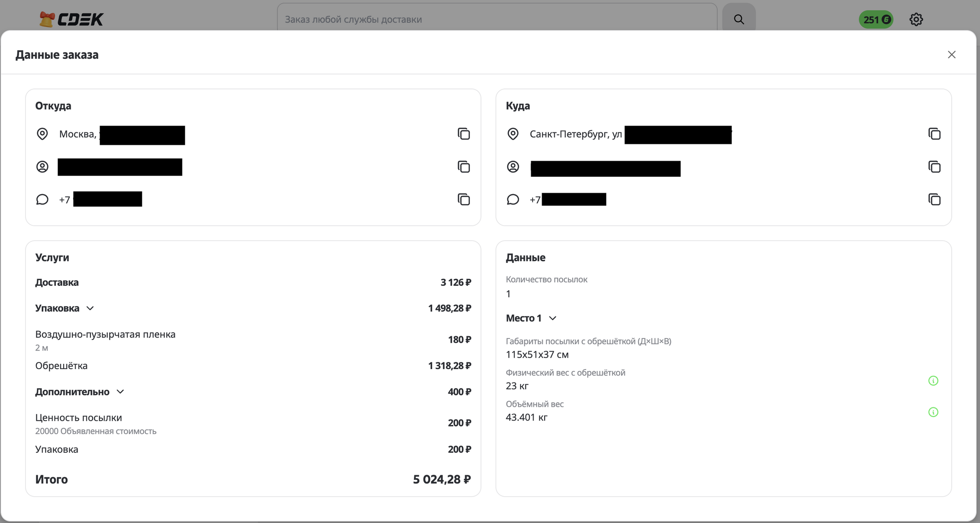This screenshot has height=523, width=980.
Task: Open info icon for Объёмный вес
Action: coord(933,412)
